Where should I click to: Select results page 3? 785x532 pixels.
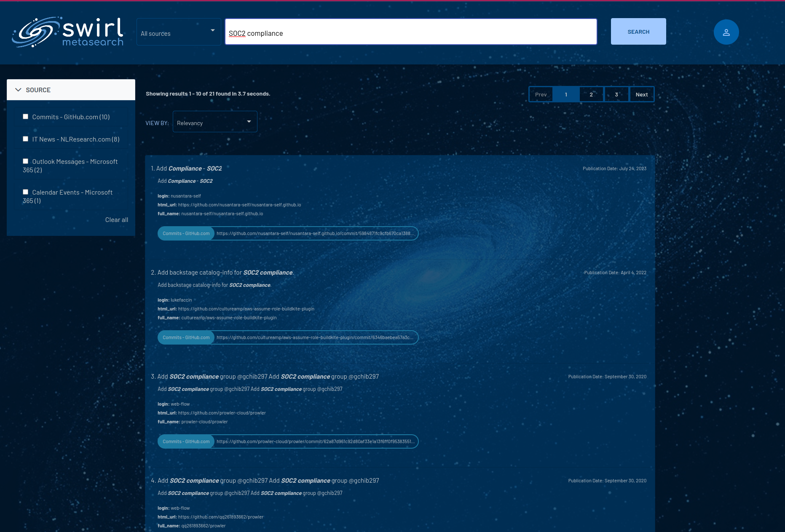pyautogui.click(x=616, y=94)
